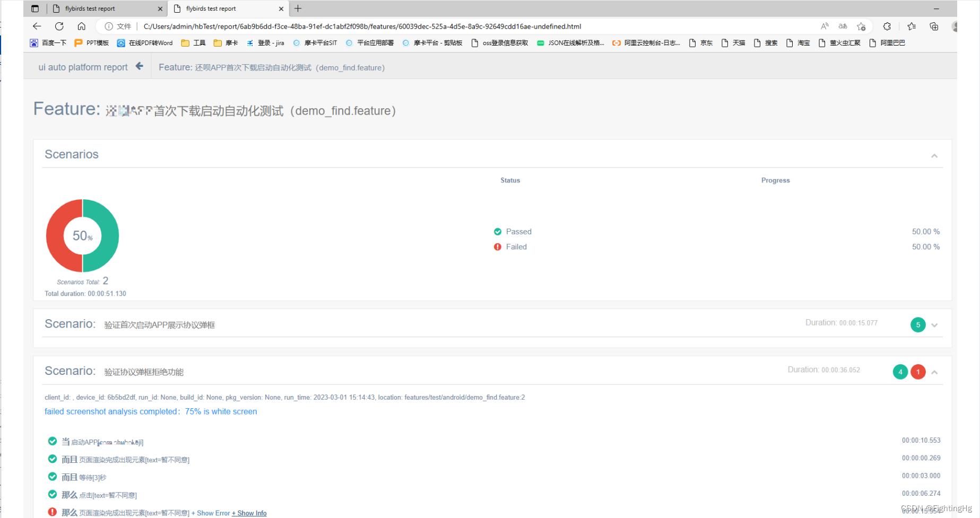The width and height of the screenshot is (980, 518).
Task: Open the 百度一下 bookmark
Action: point(48,43)
